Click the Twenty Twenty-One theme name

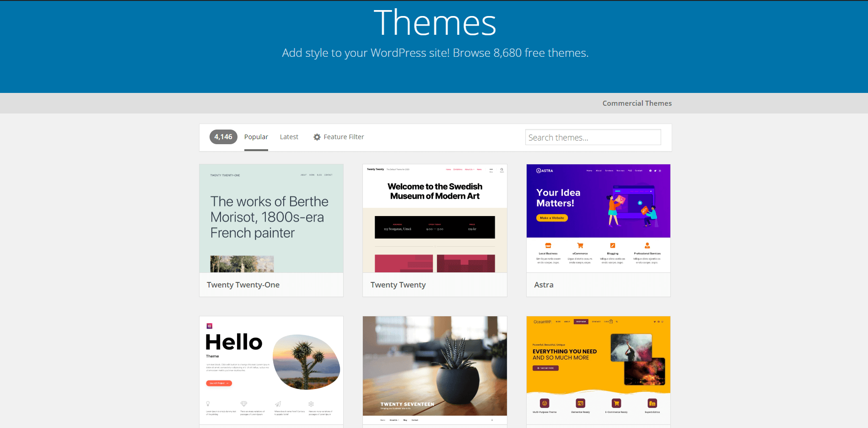[243, 285]
